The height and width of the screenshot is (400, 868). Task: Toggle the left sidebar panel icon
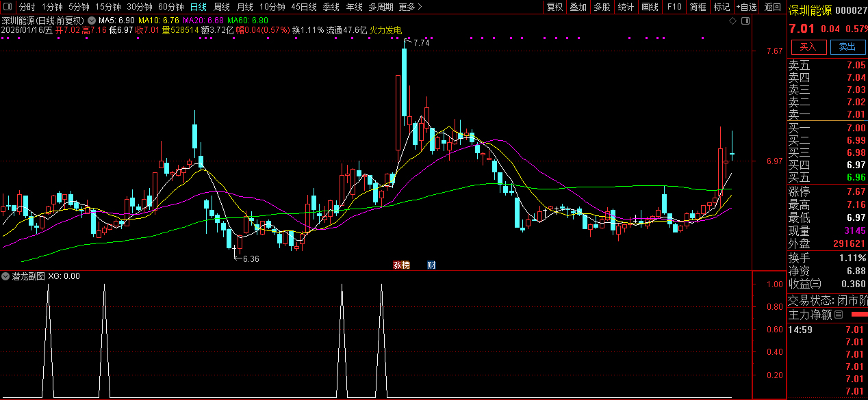coord(7,7)
